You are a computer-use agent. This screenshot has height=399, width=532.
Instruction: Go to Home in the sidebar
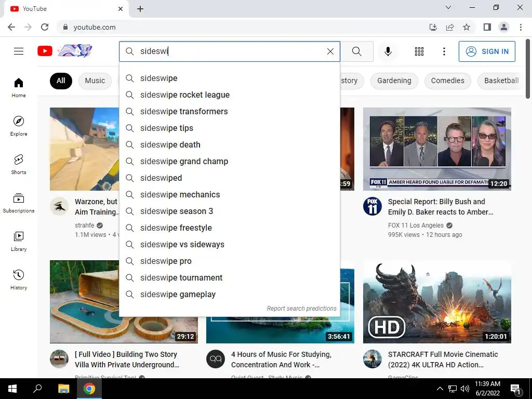pos(19,87)
